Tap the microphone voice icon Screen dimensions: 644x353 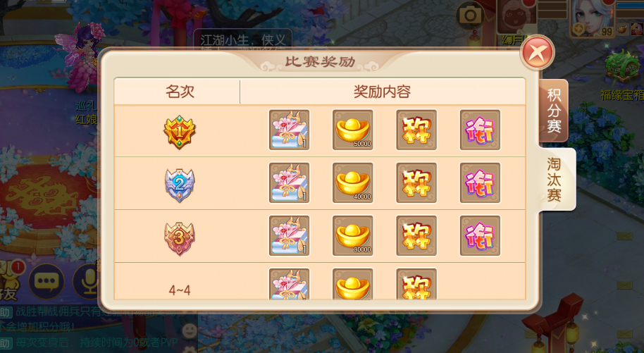[x=87, y=282]
